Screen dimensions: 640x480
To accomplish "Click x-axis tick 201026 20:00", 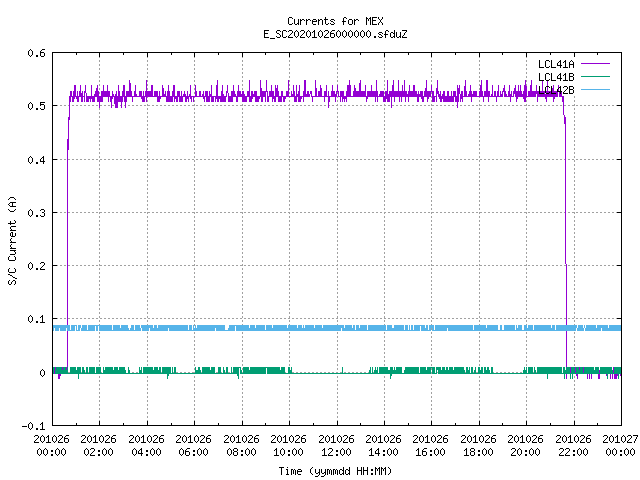I will (x=526, y=445).
